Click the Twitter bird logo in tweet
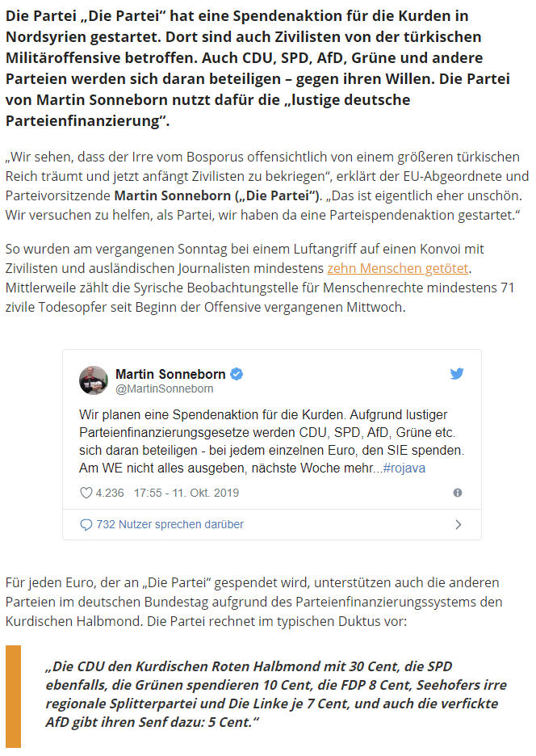Viewport: 536px width, 756px height. pyautogui.click(x=456, y=374)
